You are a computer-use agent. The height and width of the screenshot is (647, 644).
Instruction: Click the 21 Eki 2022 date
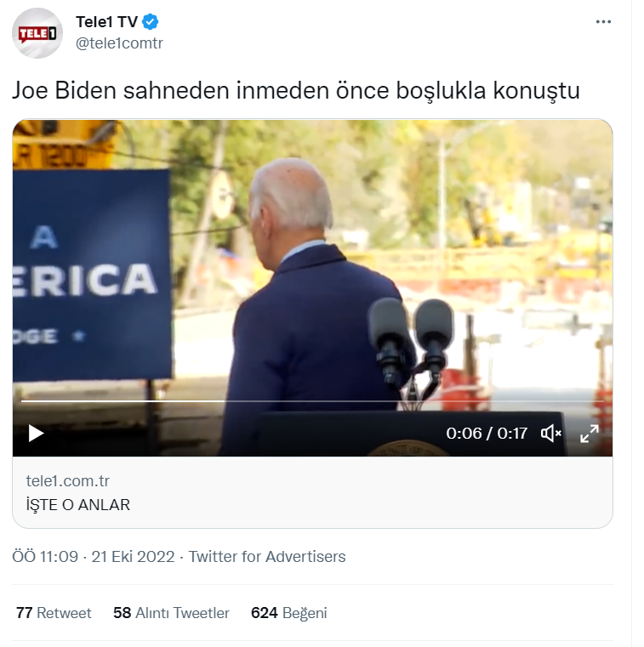click(133, 557)
